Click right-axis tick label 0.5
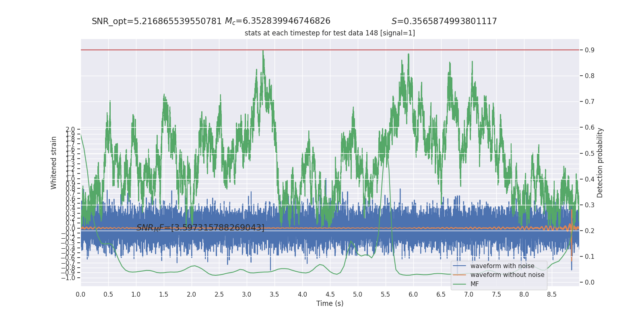Screen dimensions: 644x322 590,153
